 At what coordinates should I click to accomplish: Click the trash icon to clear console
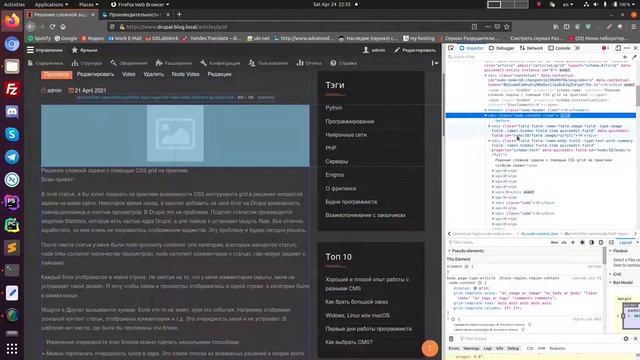pos(451,339)
